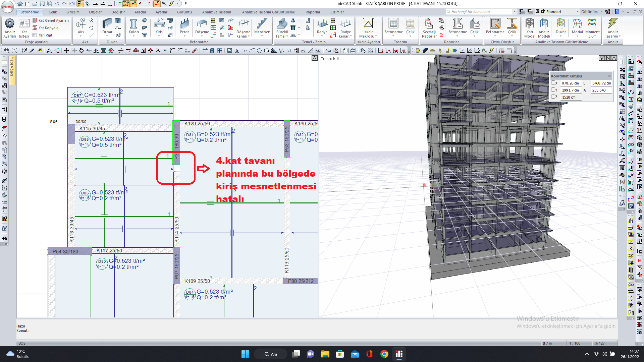Open the Çelik ribbon tab
Viewport: 644px width, 362px height.
[x=53, y=12]
